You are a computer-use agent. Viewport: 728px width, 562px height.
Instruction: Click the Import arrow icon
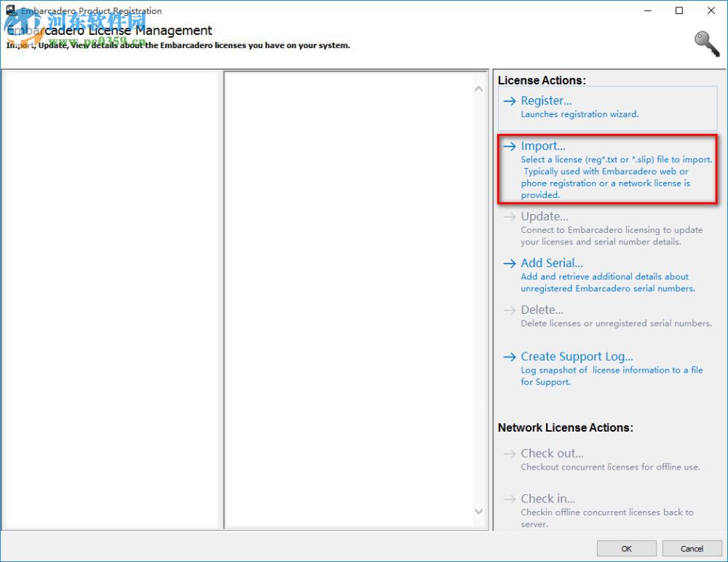(510, 146)
